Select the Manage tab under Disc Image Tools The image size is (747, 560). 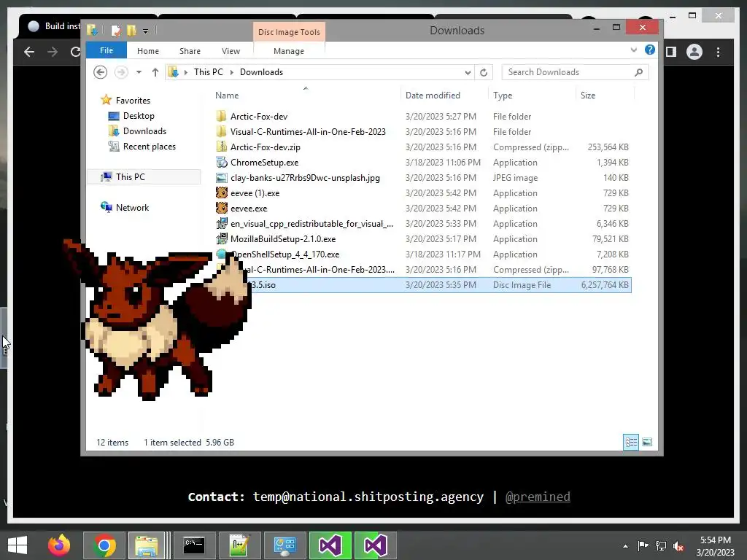coord(289,51)
